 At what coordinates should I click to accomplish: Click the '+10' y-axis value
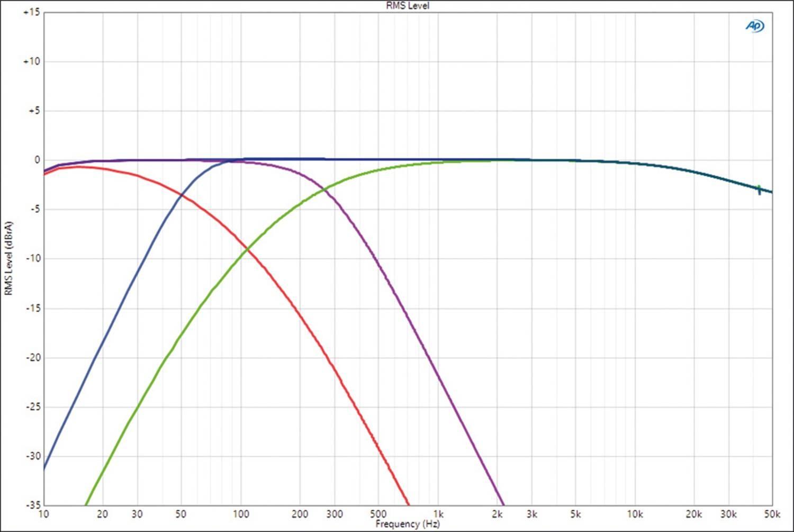(32, 61)
